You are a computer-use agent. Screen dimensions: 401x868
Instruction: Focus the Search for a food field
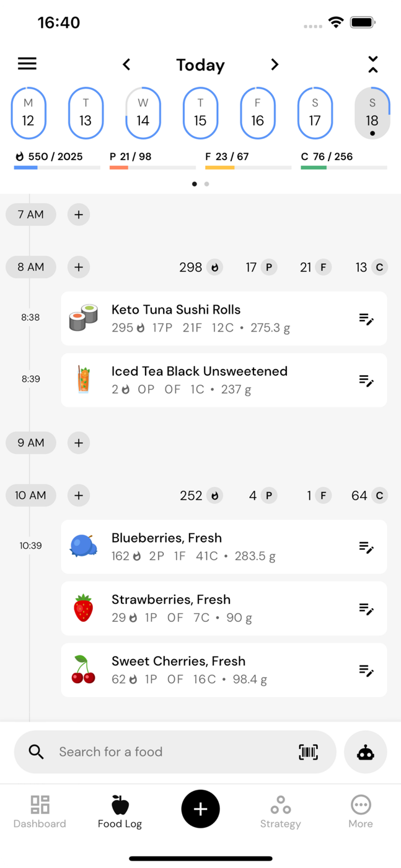click(167, 752)
